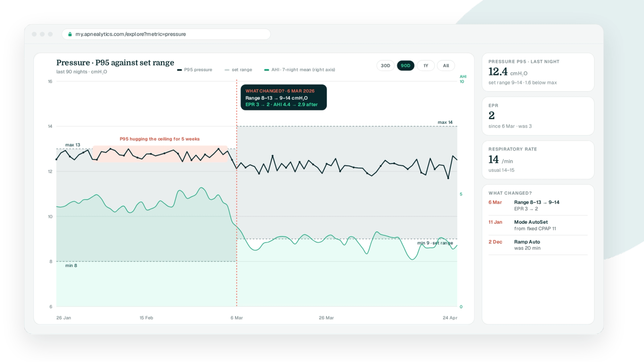Click the 12.4 cmH₂O pressure value
644x362 pixels.
508,72
